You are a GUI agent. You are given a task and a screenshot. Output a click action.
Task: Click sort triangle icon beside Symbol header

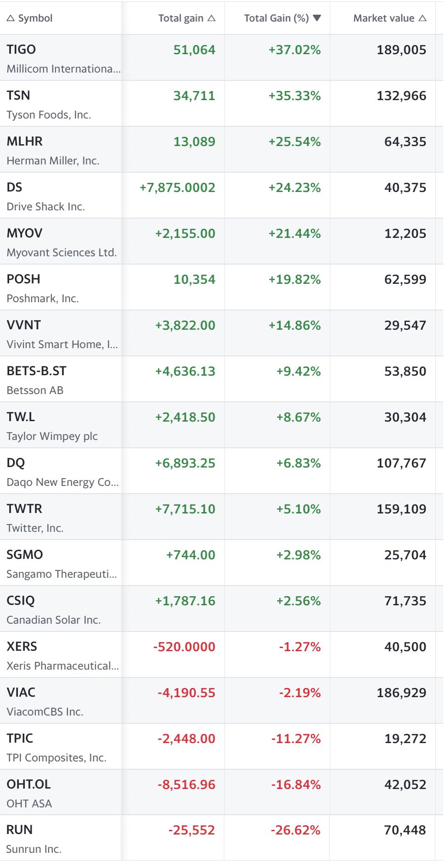coord(11,18)
